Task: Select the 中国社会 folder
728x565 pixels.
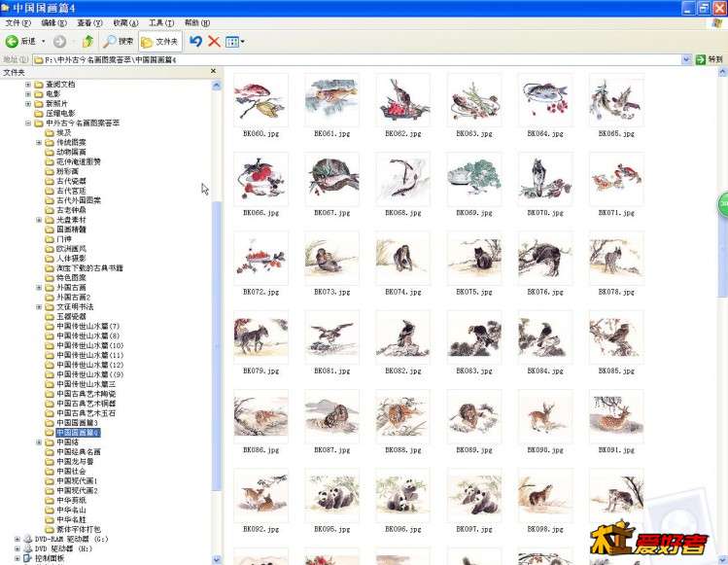Action: point(71,471)
